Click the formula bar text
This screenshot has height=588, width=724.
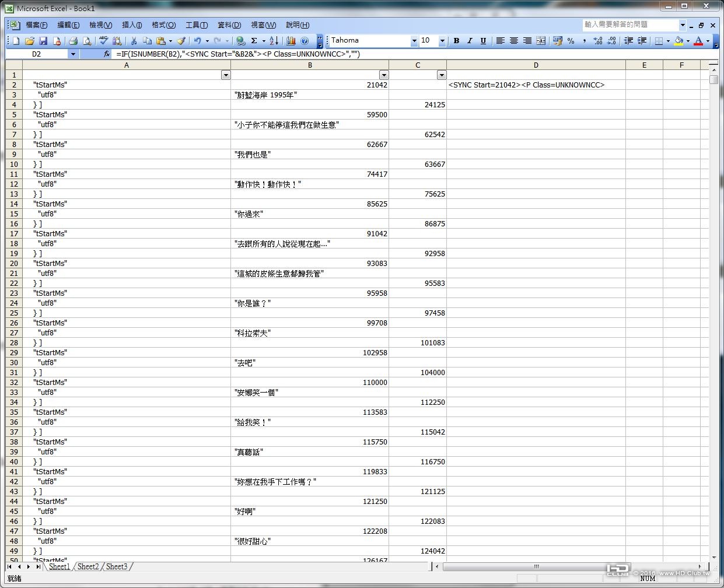point(238,54)
